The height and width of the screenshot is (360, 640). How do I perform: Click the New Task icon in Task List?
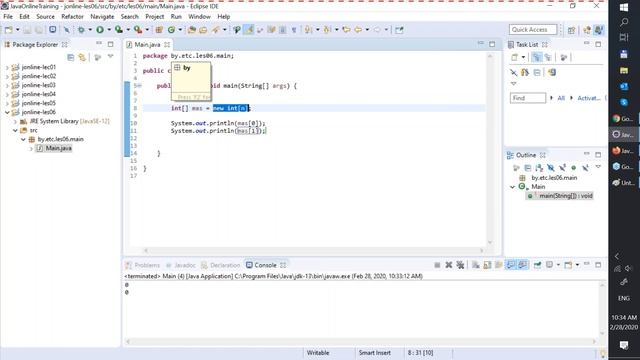coord(515,58)
